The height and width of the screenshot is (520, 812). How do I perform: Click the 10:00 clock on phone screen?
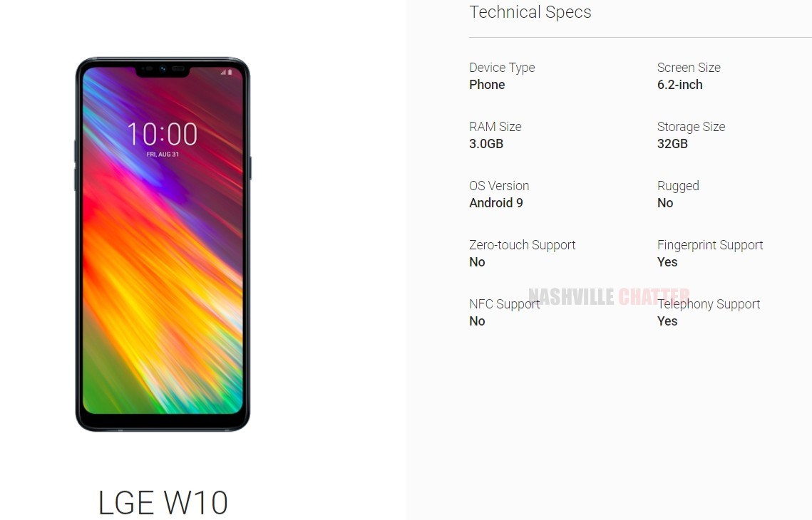click(162, 134)
